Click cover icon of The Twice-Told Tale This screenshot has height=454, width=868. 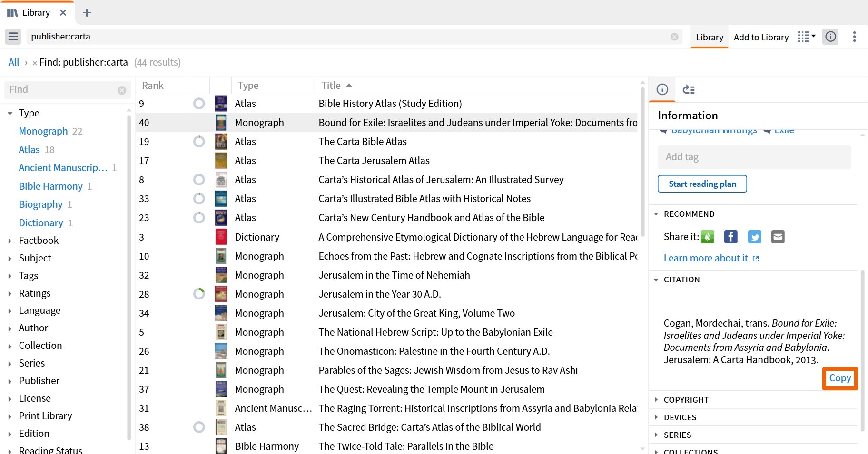point(221,446)
